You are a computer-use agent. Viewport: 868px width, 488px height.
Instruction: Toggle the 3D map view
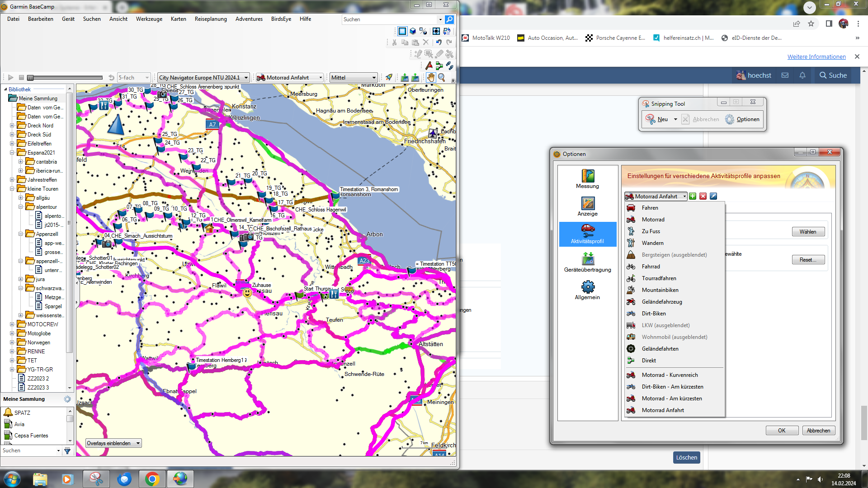413,31
